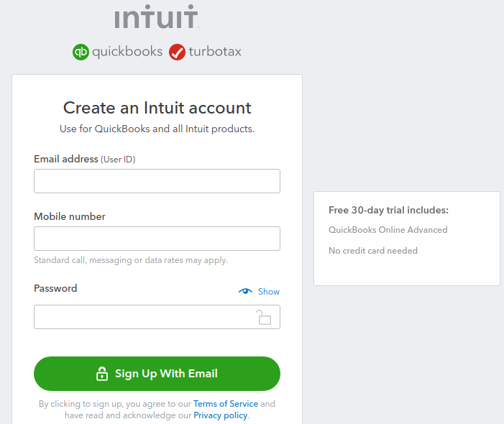Click the Intuit logo at top
The image size is (504, 424).
pos(157,17)
